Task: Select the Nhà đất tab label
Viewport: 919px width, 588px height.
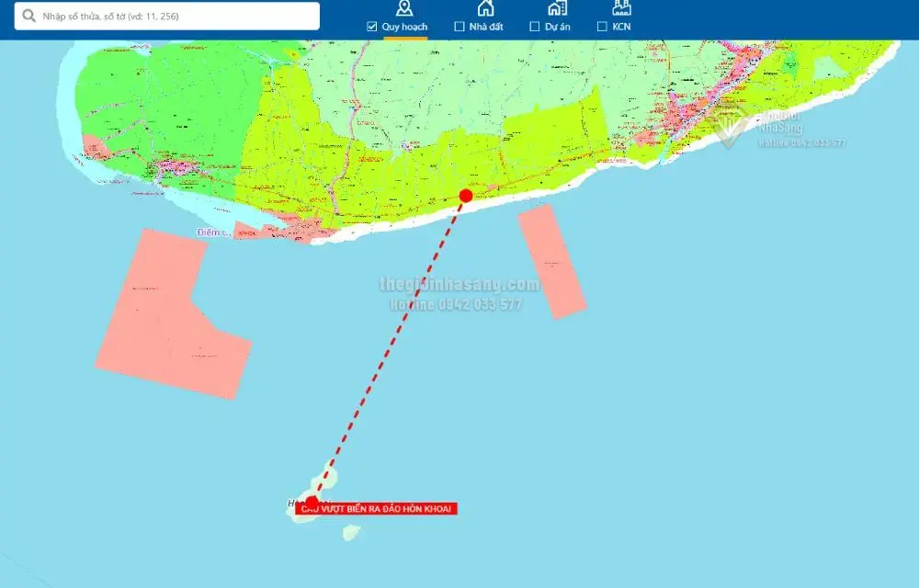Action: [x=486, y=27]
